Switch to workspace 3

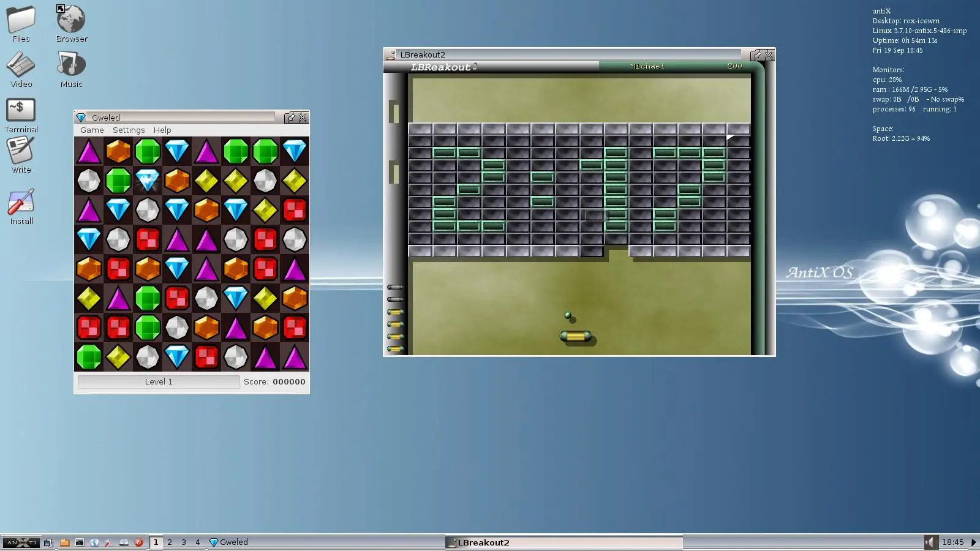(x=184, y=542)
